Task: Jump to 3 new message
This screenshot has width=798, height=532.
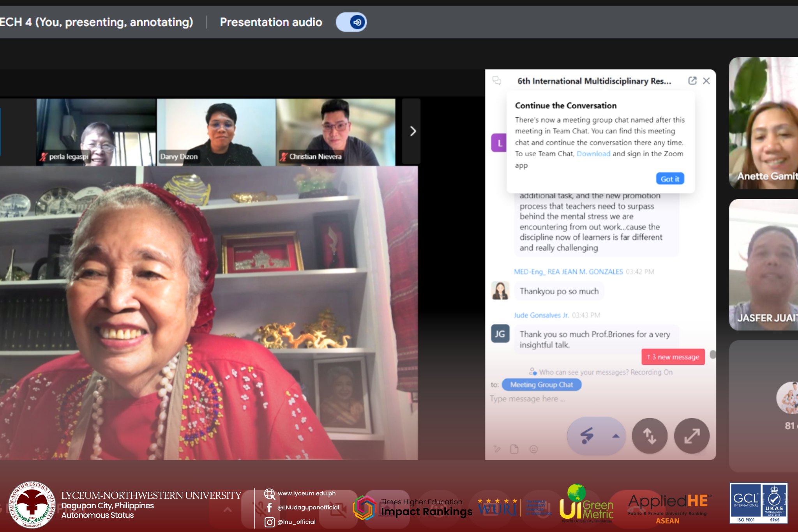Action: 673,357
